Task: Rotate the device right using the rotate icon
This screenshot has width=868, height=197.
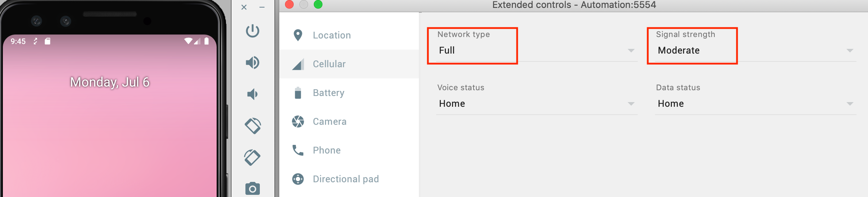Action: click(253, 157)
